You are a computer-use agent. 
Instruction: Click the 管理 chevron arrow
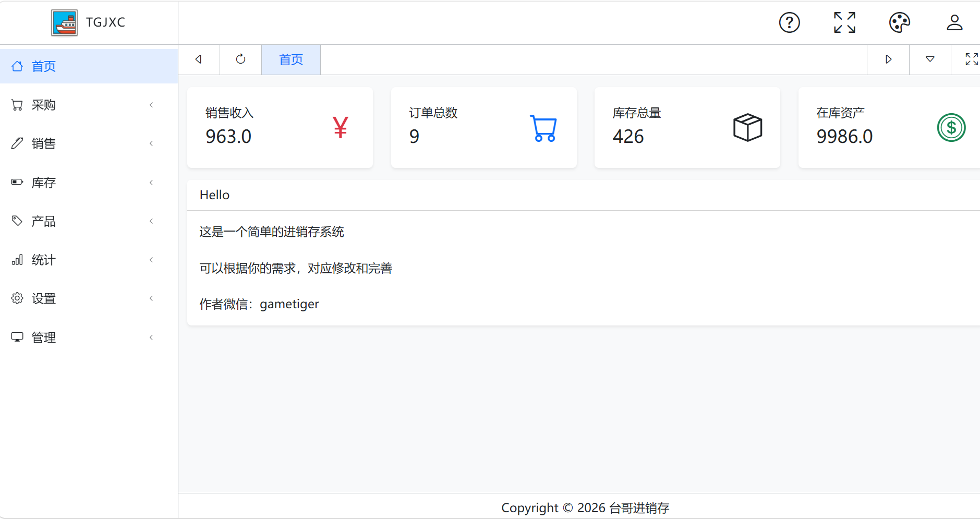pyautogui.click(x=151, y=337)
